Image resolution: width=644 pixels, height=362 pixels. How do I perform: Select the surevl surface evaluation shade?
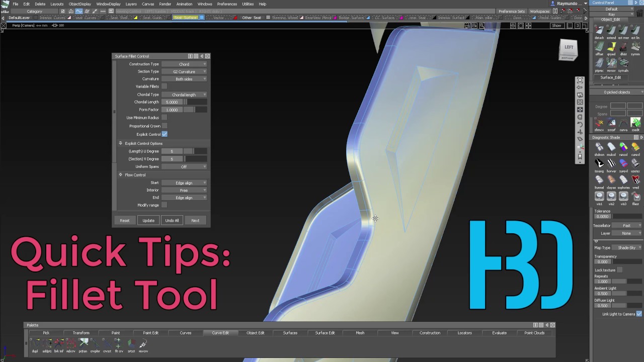623,164
